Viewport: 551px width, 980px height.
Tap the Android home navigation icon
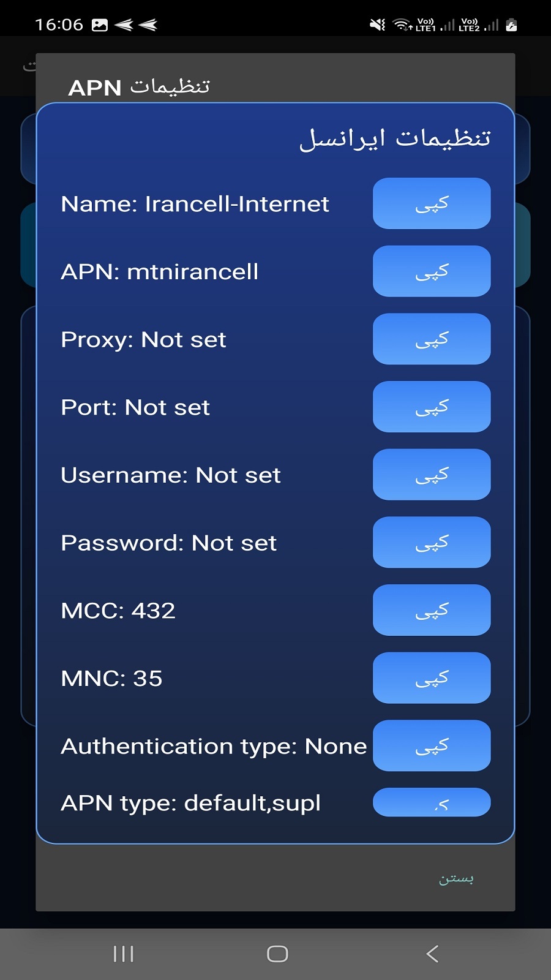click(x=277, y=954)
